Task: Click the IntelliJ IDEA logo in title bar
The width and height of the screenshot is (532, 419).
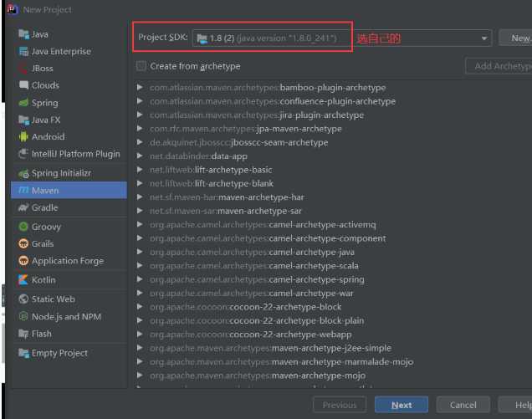Action: [x=13, y=9]
